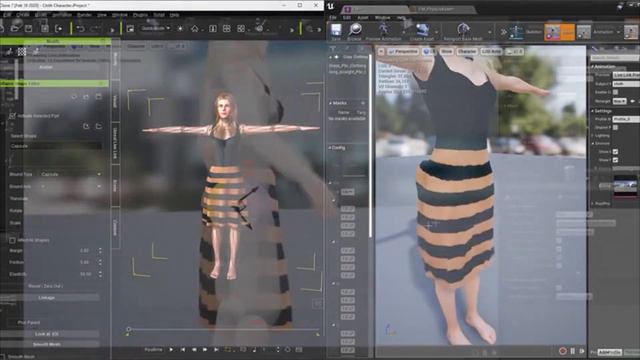
Task: Click environment preview thumbnail in details panel
Action: pos(625,186)
